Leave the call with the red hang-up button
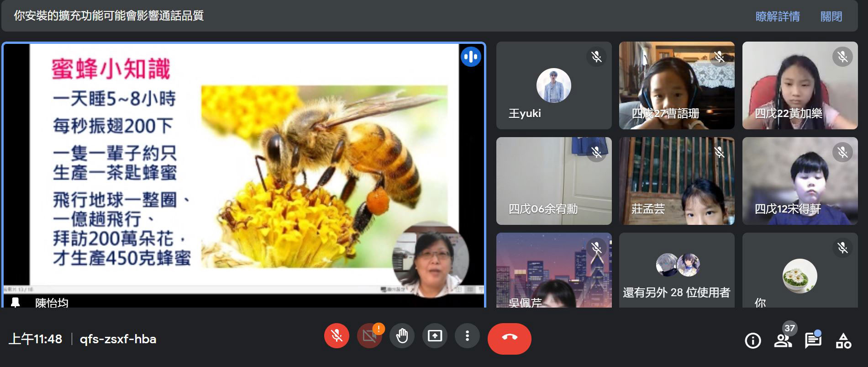 click(510, 338)
